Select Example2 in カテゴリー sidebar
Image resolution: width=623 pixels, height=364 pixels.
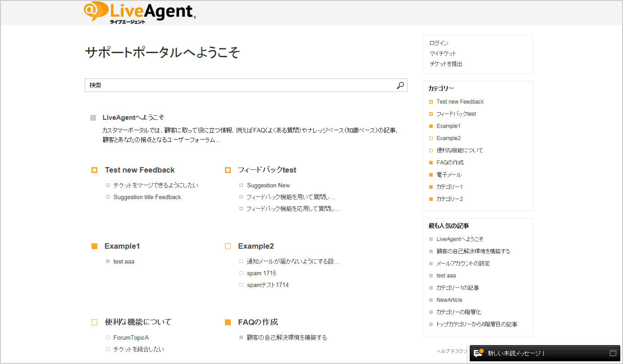coord(448,138)
